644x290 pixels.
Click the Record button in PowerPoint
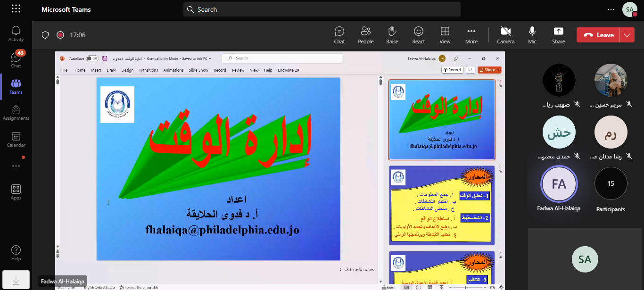pos(453,70)
